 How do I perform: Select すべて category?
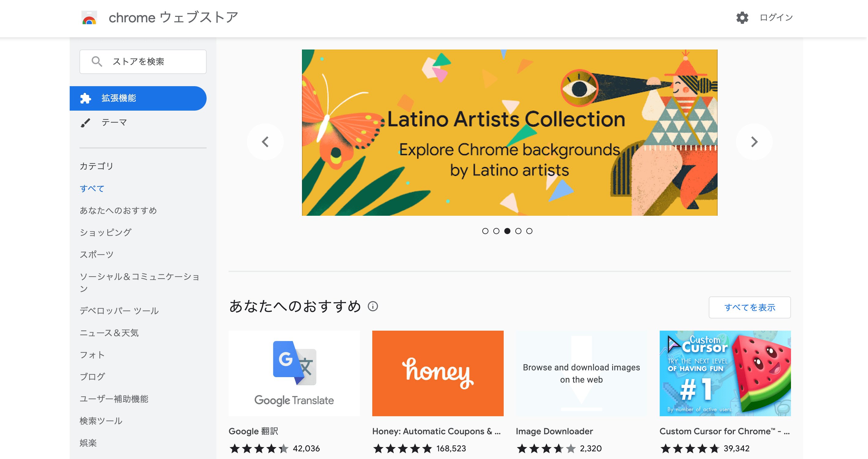click(92, 188)
